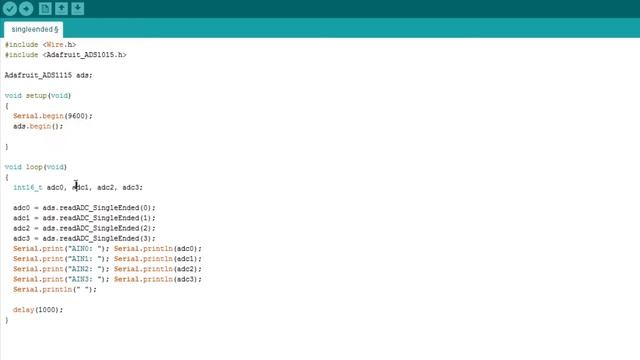Click the #include <Wire.h> line

pyautogui.click(x=40, y=44)
